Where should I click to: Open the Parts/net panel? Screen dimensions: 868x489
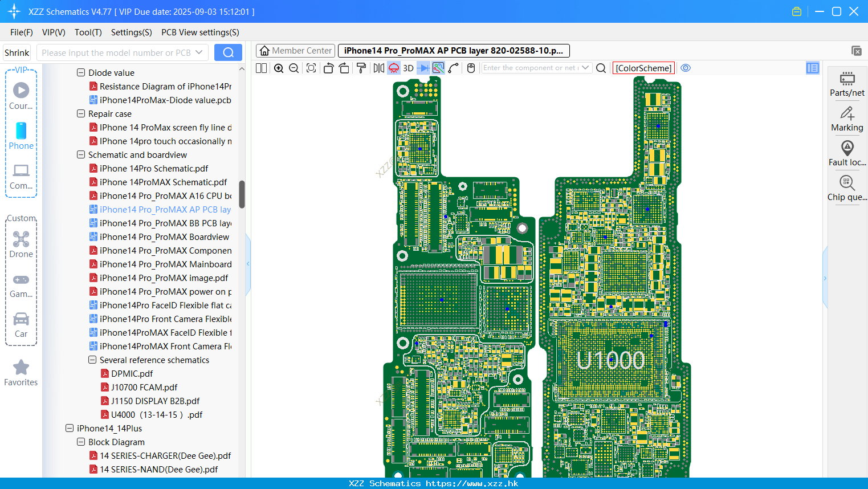point(847,84)
